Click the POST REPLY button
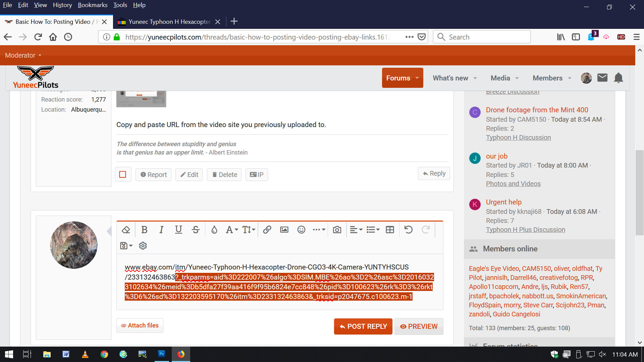Image resolution: width=644 pixels, height=362 pixels. click(x=363, y=326)
